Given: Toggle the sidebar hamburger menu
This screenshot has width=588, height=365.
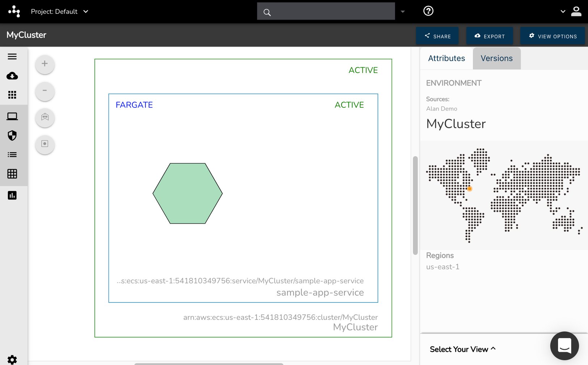Looking at the screenshot, I should click(12, 56).
